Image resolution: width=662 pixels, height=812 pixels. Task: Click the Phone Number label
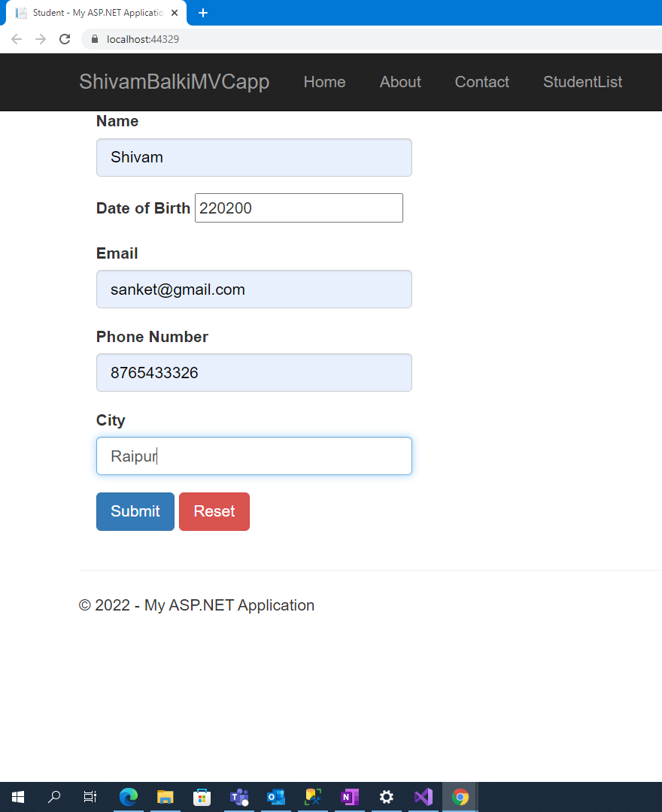tap(152, 337)
